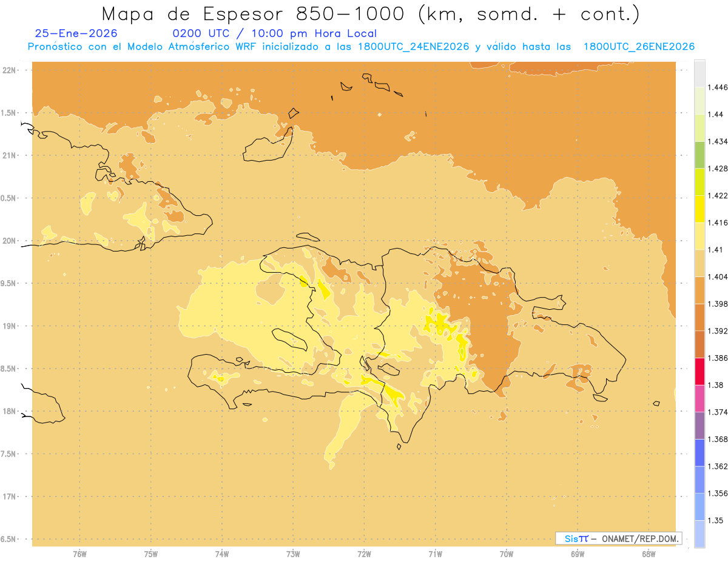The width and height of the screenshot is (728, 562).
Task: Click the date label "25-Ene-2026"
Action: [x=76, y=33]
